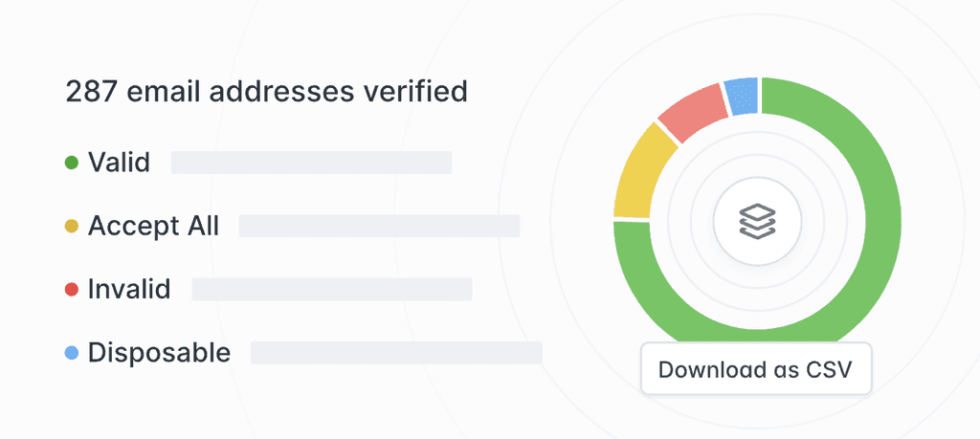Click the blue Disposable donut segment
The height and width of the screenshot is (439, 980).
742,97
